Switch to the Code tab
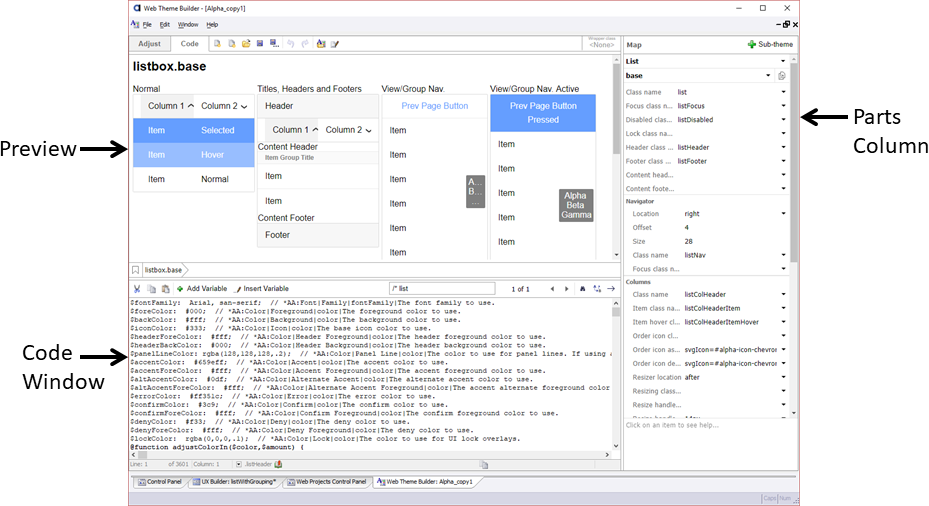The width and height of the screenshot is (929, 506). coord(190,44)
